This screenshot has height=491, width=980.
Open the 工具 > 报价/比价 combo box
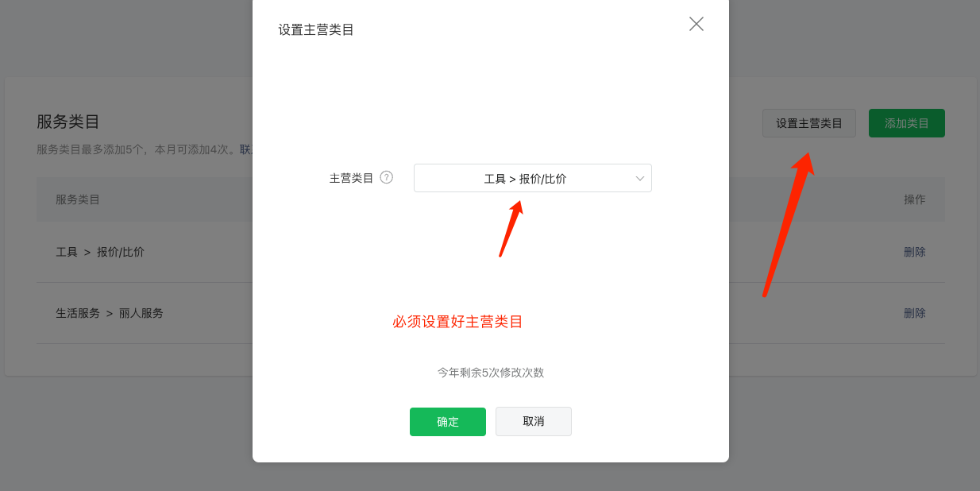[x=532, y=178]
